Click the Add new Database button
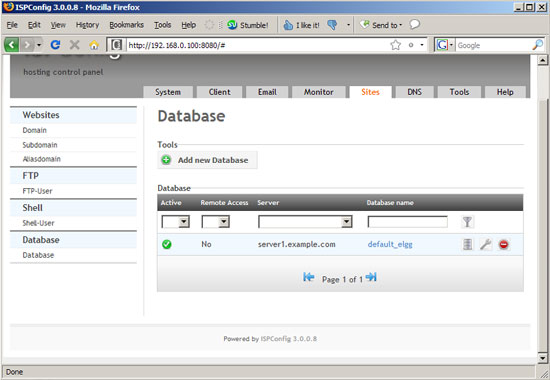550x380 pixels. click(x=207, y=160)
